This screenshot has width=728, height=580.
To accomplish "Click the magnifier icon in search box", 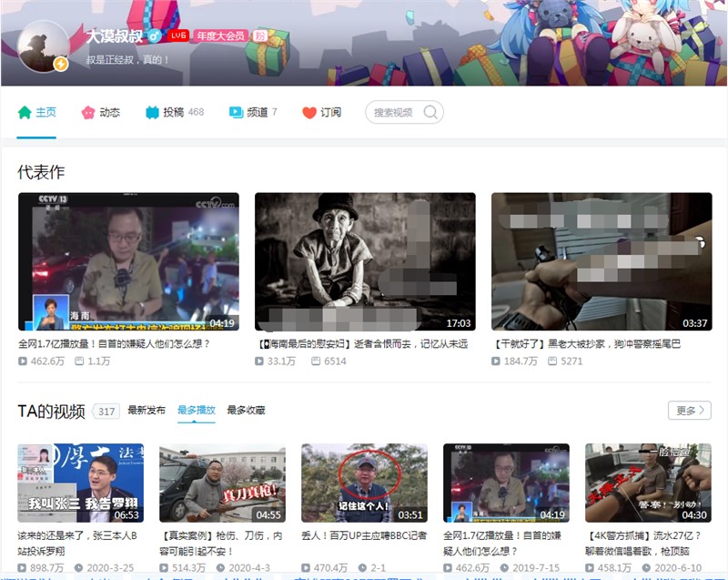I will click(x=430, y=113).
